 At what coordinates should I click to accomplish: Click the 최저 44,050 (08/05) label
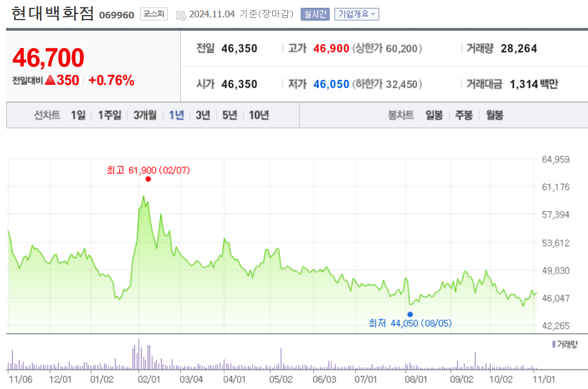pos(410,323)
